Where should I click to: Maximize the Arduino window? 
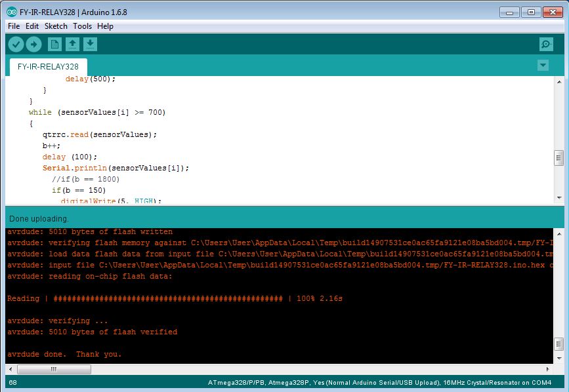coord(531,12)
